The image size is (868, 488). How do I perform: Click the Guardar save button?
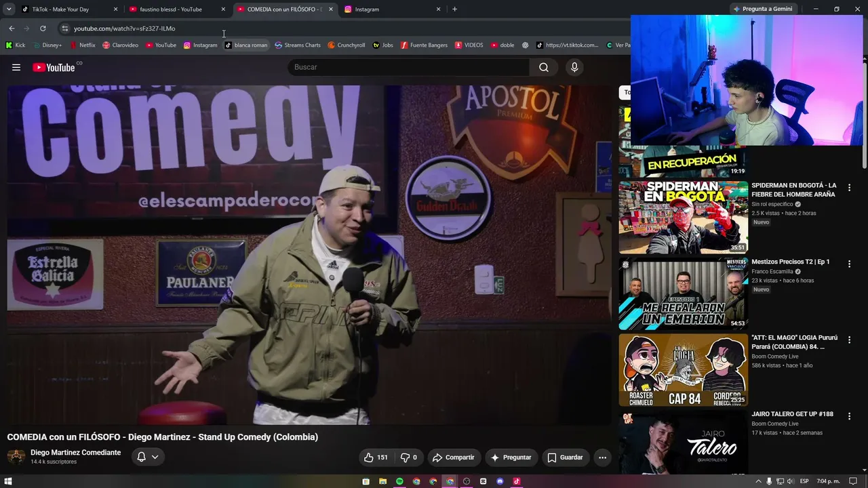click(x=565, y=457)
